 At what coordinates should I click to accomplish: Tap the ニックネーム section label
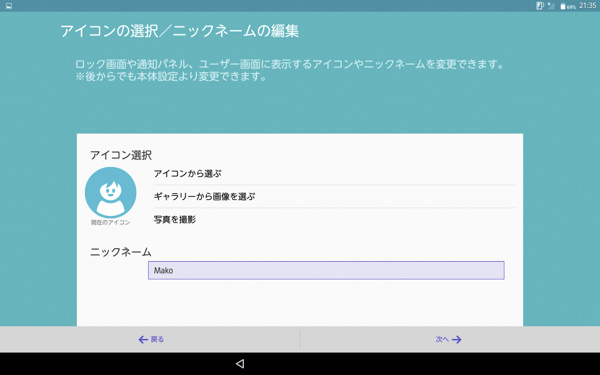[121, 252]
